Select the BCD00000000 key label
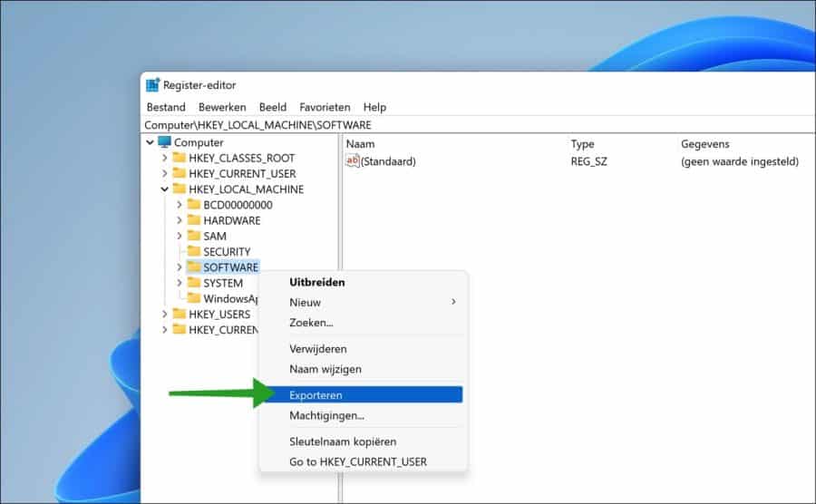The width and height of the screenshot is (816, 504). [238, 205]
